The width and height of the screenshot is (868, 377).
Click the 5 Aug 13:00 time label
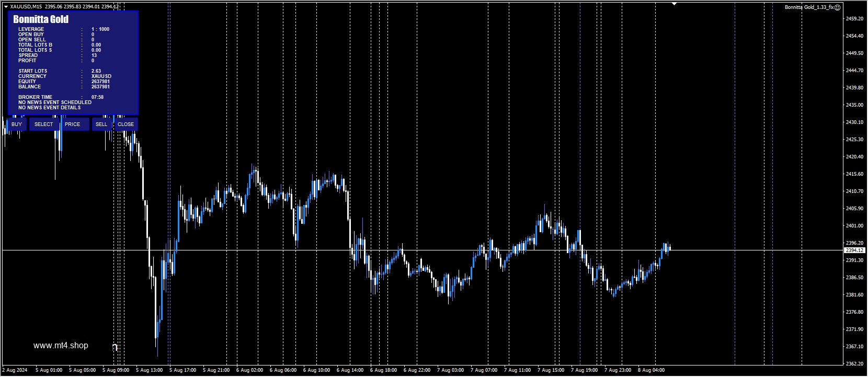[150, 370]
